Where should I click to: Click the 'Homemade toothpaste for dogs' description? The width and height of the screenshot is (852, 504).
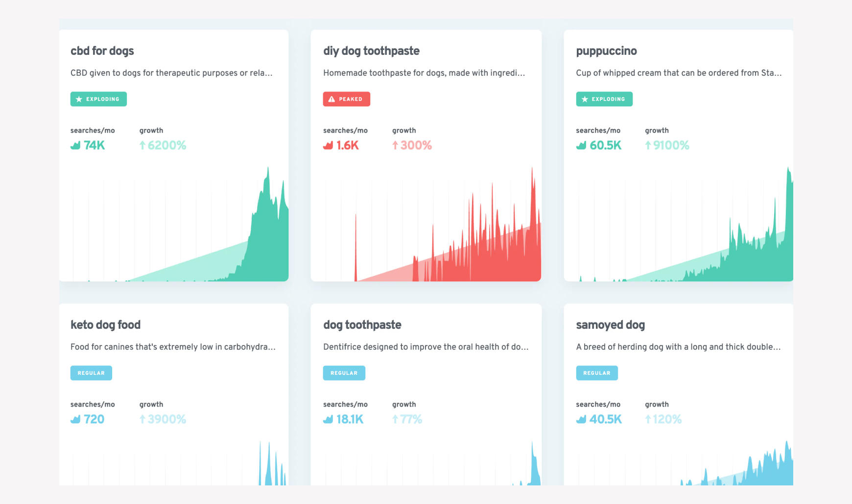[424, 73]
